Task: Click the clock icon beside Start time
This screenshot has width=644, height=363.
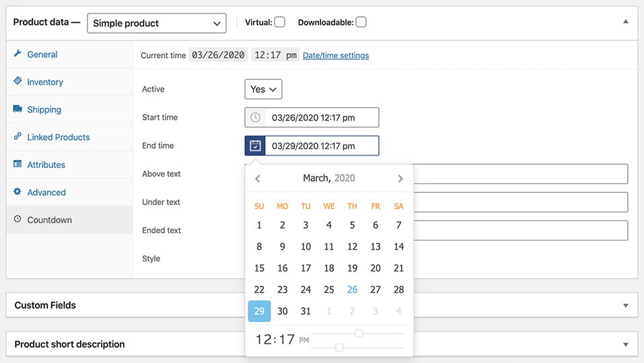Action: pos(255,118)
